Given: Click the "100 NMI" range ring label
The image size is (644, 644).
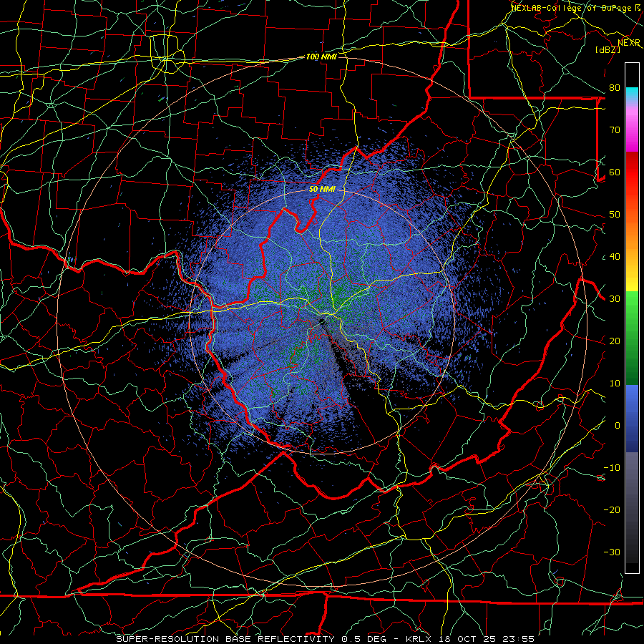Looking at the screenshot, I should (321, 57).
